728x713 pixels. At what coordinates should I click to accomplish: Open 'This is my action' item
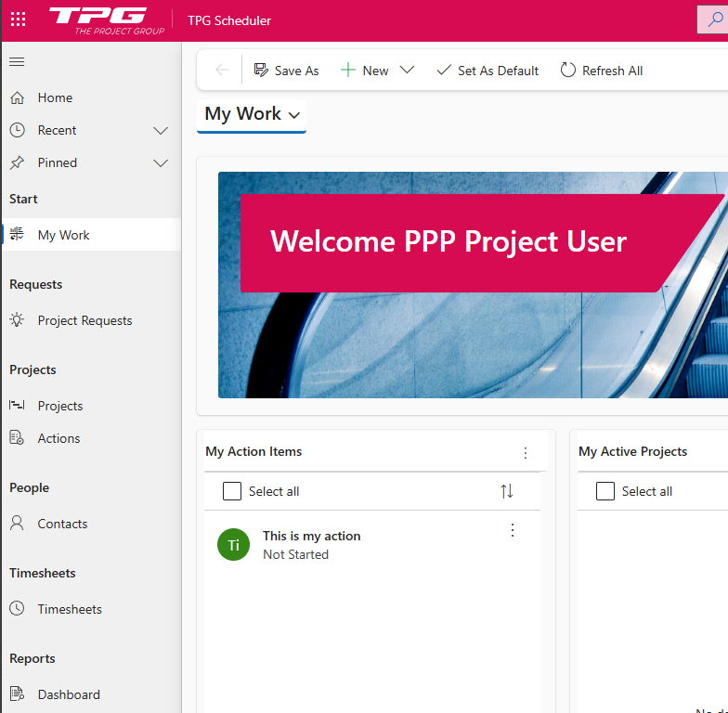click(x=311, y=536)
